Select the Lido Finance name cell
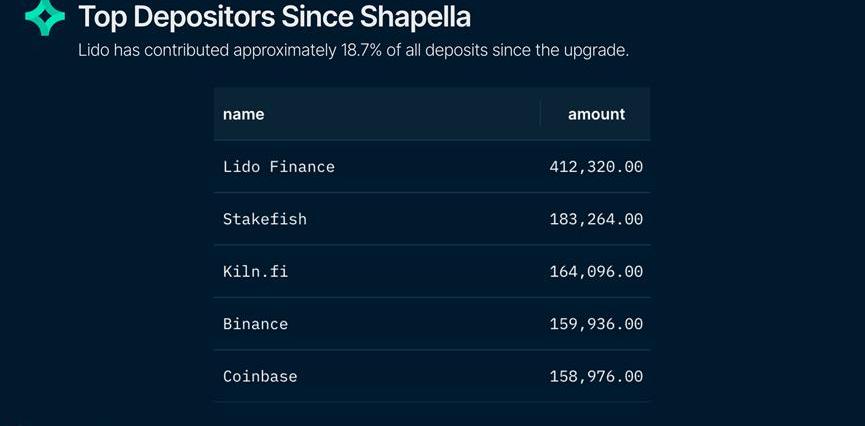The width and height of the screenshot is (865, 426). [279, 167]
